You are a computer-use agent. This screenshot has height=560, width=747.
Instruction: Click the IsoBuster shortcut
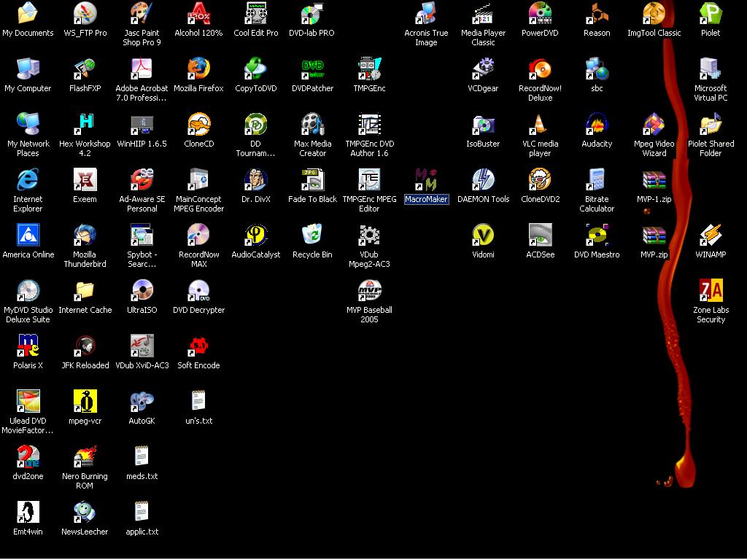coord(483,124)
